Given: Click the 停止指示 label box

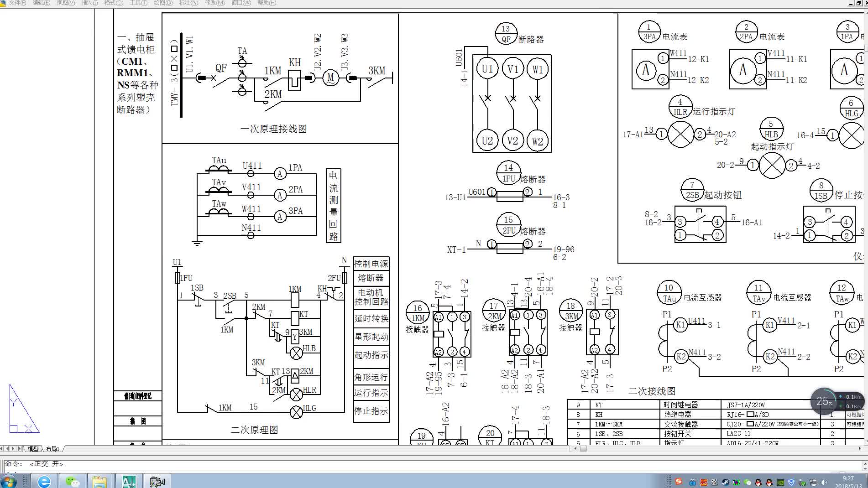Looking at the screenshot, I should (x=371, y=411).
